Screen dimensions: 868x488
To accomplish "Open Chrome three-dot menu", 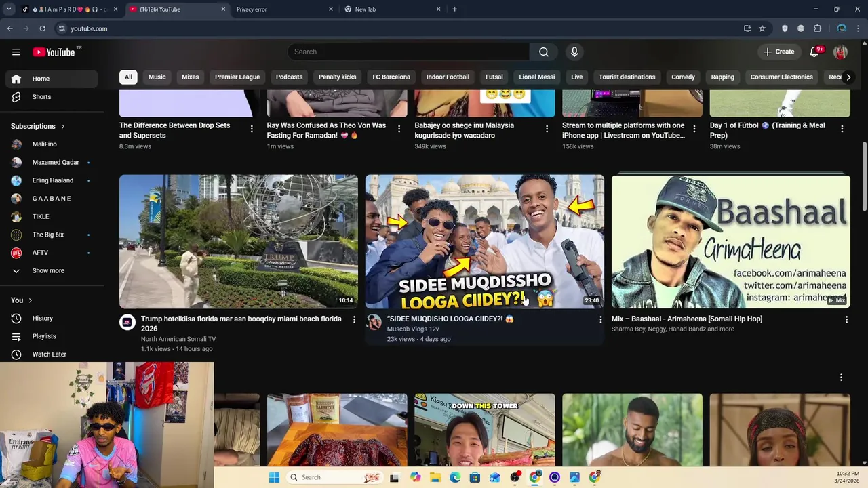I will pos(858,28).
